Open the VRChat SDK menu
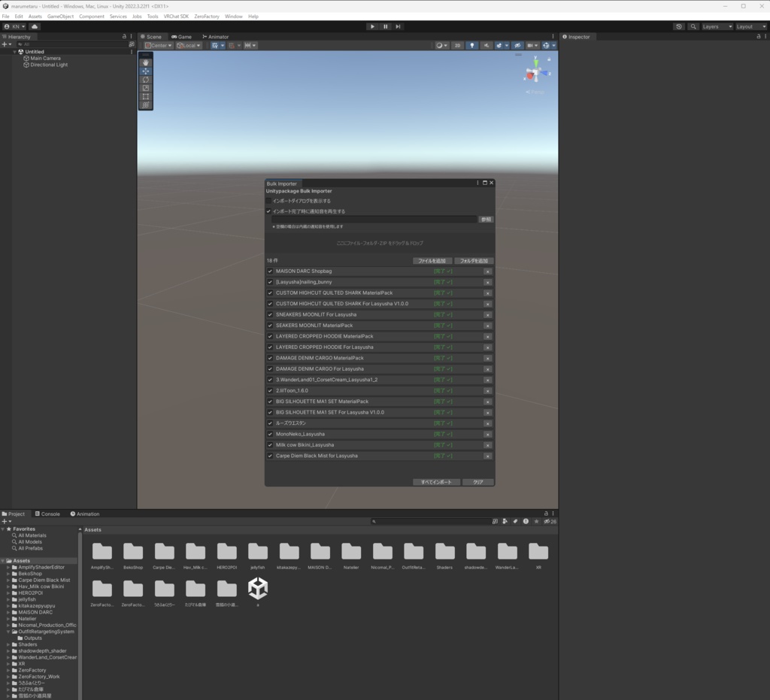Viewport: 770px width, 700px height. (174, 16)
